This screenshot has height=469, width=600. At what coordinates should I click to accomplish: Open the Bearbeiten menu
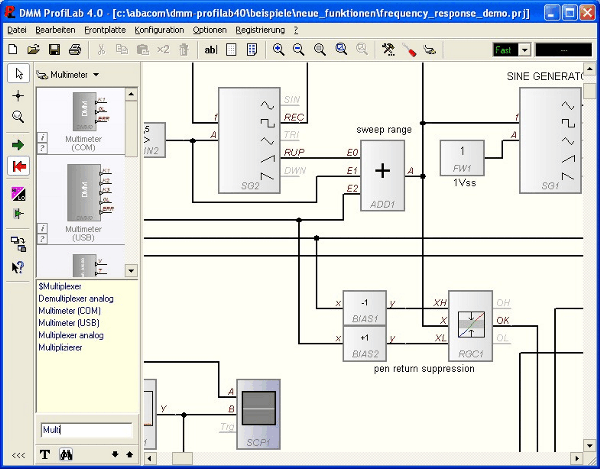55,30
